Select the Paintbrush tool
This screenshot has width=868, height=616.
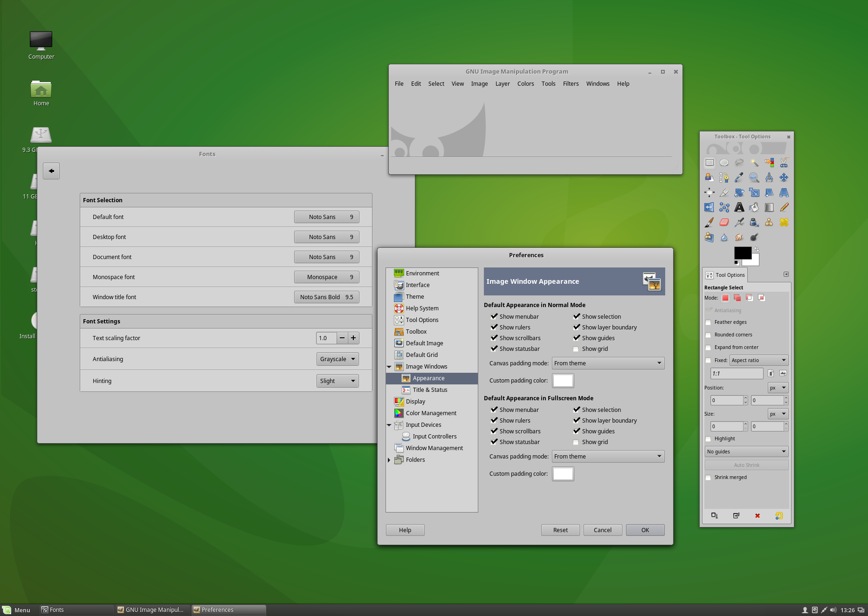click(710, 222)
